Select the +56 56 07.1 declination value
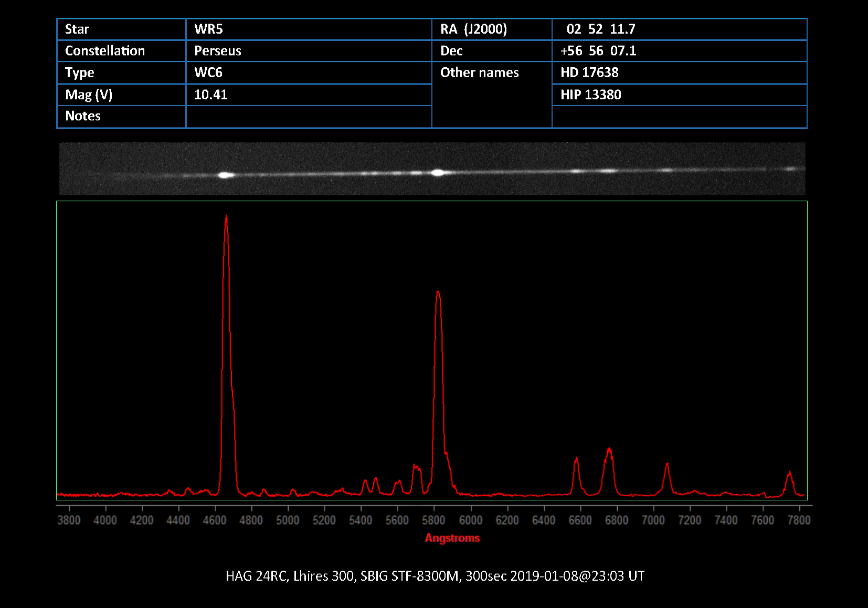Image resolution: width=868 pixels, height=608 pixels. 598,51
